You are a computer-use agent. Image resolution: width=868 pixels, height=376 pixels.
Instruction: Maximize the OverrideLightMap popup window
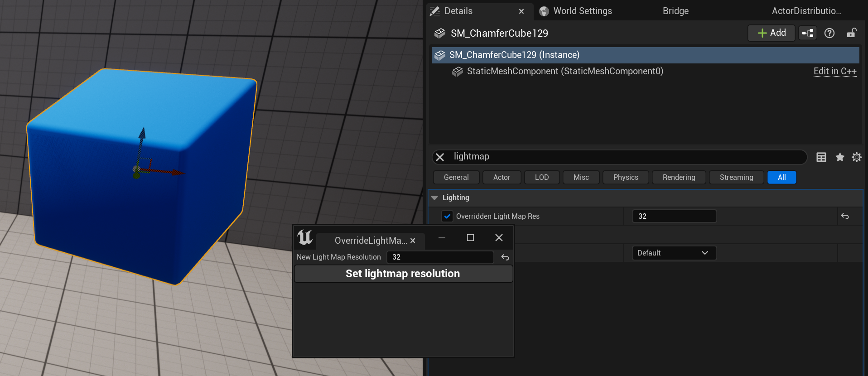coord(470,238)
